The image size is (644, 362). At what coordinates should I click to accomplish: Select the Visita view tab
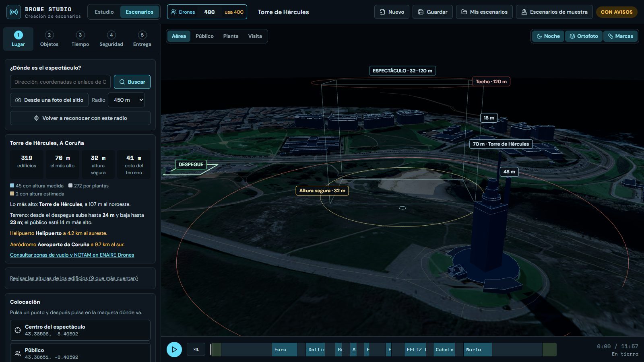(255, 36)
